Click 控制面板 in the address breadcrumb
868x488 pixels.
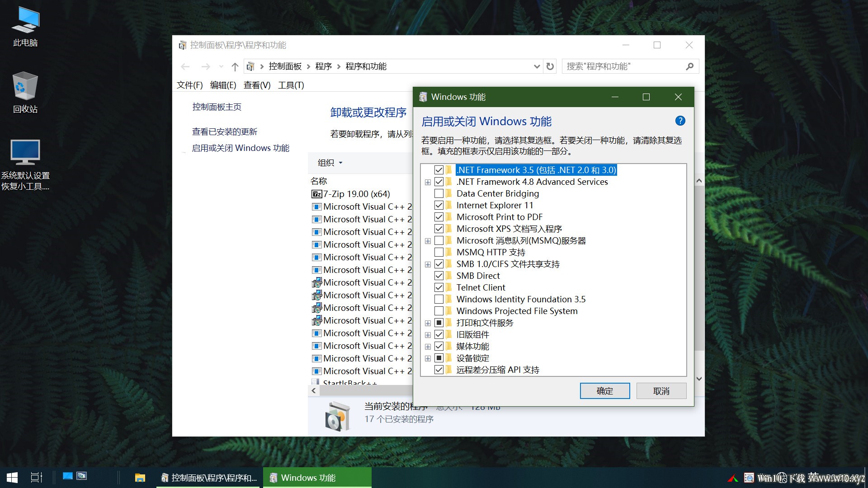tap(285, 66)
